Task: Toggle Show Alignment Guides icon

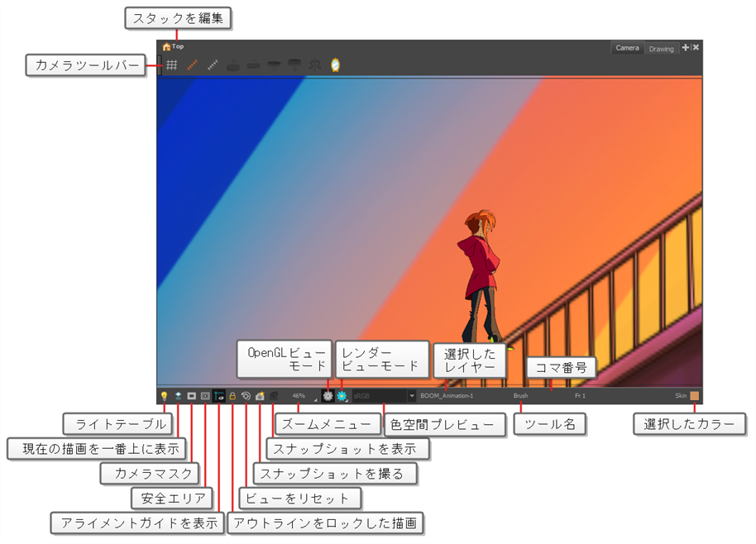Action: [x=219, y=396]
